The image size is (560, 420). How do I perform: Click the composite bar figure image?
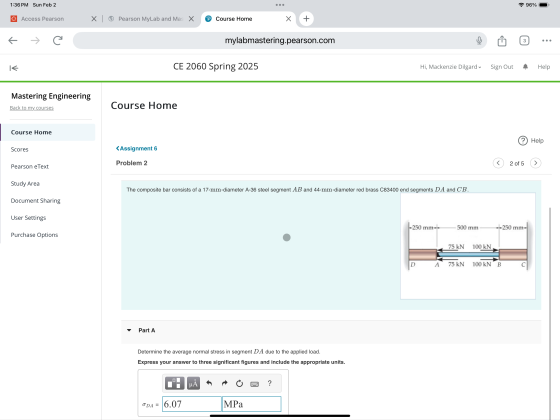tap(468, 246)
